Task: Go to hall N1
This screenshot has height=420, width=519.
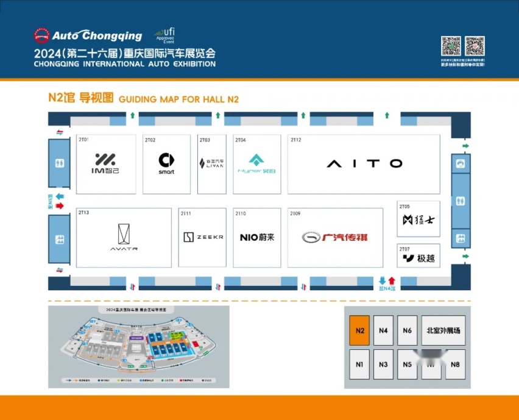Action: (359, 365)
